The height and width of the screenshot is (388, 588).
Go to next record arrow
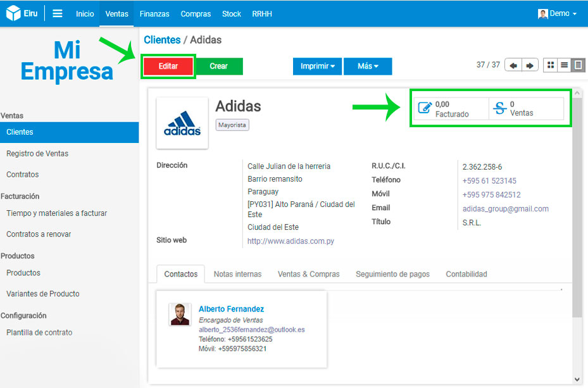point(530,65)
